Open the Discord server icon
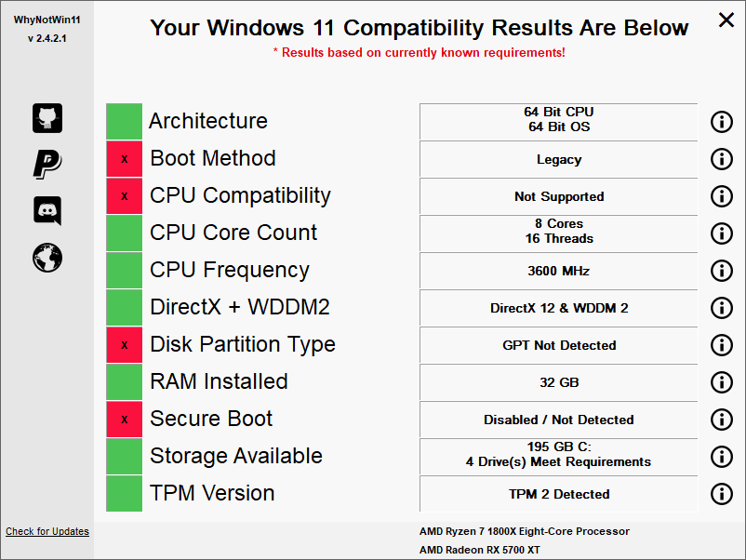The width and height of the screenshot is (746, 560). pyautogui.click(x=47, y=210)
